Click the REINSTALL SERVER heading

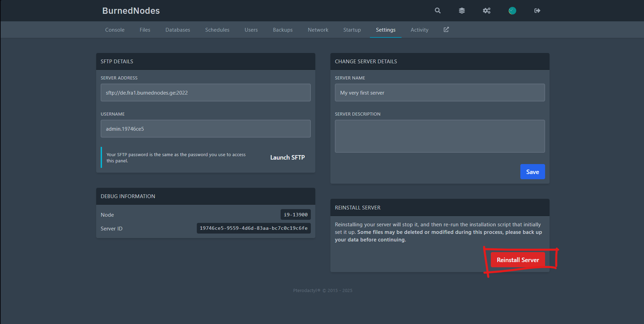coord(358,208)
